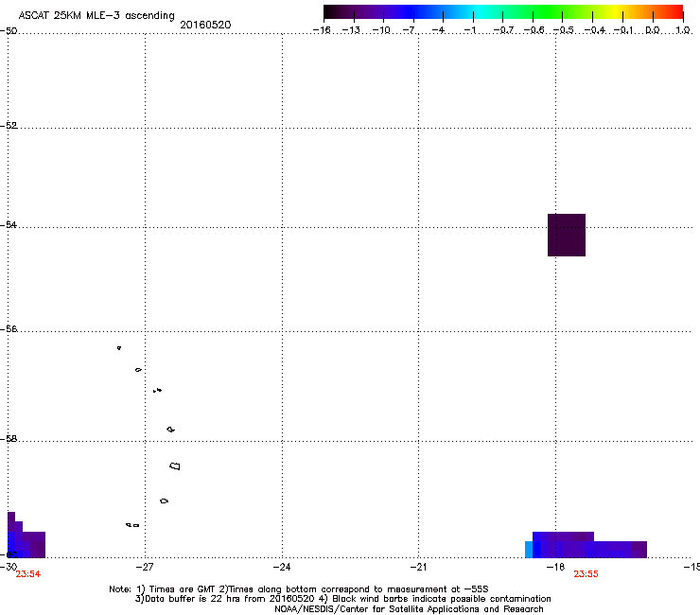Screen dimensions: 700x615
Task: Click the northernmost small island outline
Action: point(119,348)
